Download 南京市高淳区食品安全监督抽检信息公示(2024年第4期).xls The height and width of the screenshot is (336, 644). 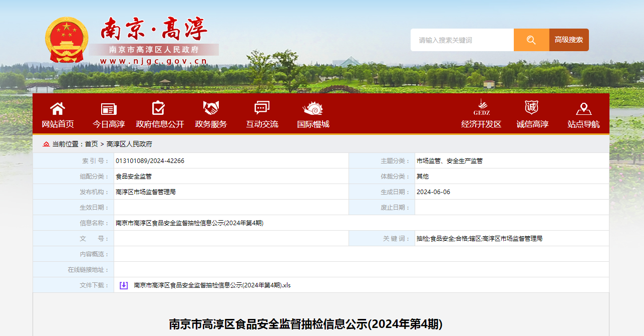(x=212, y=285)
